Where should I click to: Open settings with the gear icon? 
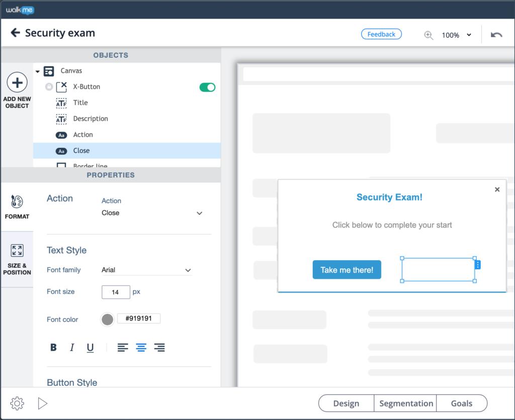[17, 403]
